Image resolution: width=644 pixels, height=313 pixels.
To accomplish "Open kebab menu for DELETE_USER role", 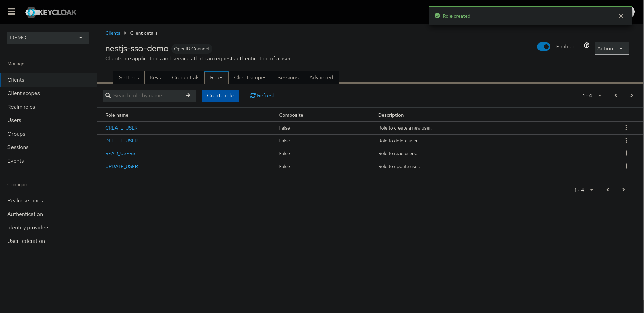I will tap(626, 141).
